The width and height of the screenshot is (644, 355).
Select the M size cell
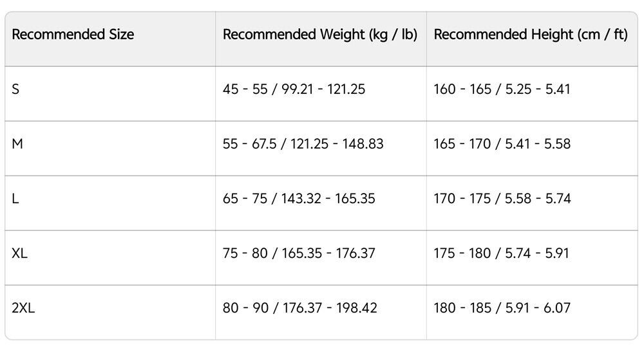coord(17,144)
